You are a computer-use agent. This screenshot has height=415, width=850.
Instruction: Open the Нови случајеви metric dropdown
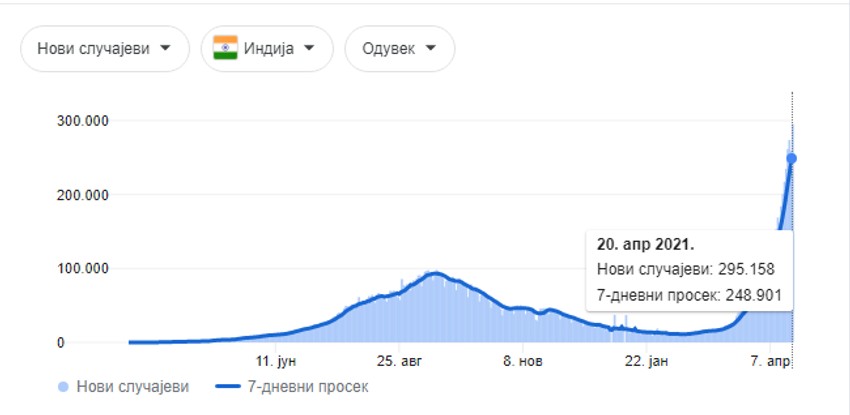tap(105, 48)
